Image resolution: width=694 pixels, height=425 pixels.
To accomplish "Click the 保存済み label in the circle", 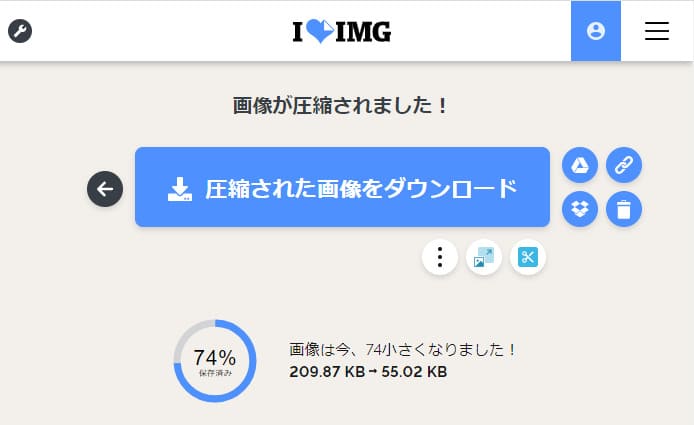I will [215, 373].
